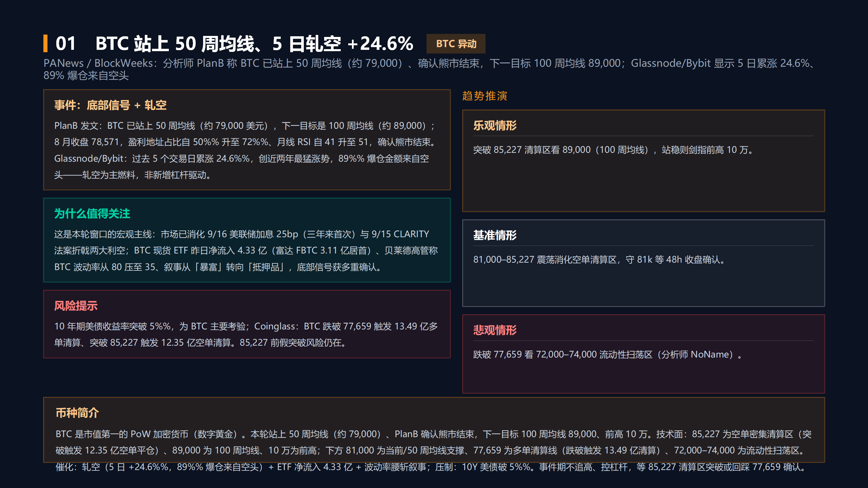The height and width of the screenshot is (488, 868).
Task: Select the 币种简介 heading
Action: pos(77,413)
